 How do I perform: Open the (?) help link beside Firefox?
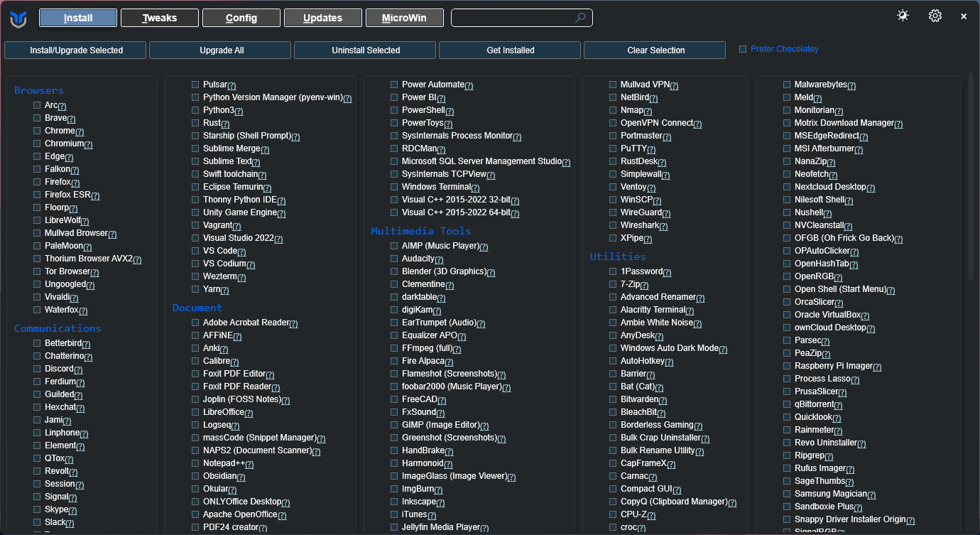(x=76, y=183)
